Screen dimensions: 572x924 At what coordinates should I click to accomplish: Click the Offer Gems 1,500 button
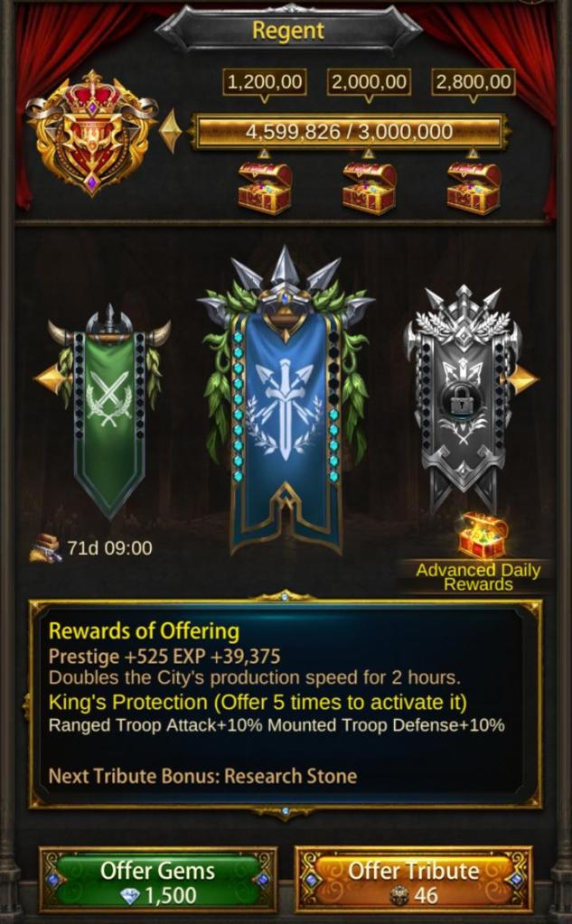(x=158, y=882)
